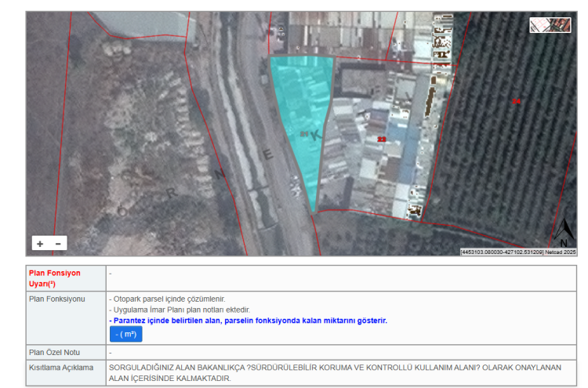The width and height of the screenshot is (588, 388).
Task: Switch basemap using the top-right thumbnail
Action: (550, 25)
